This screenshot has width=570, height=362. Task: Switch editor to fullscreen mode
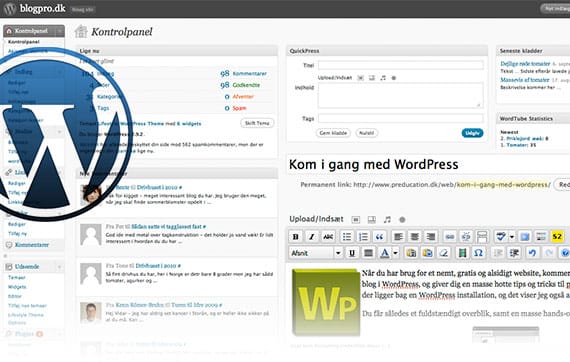(x=525, y=237)
